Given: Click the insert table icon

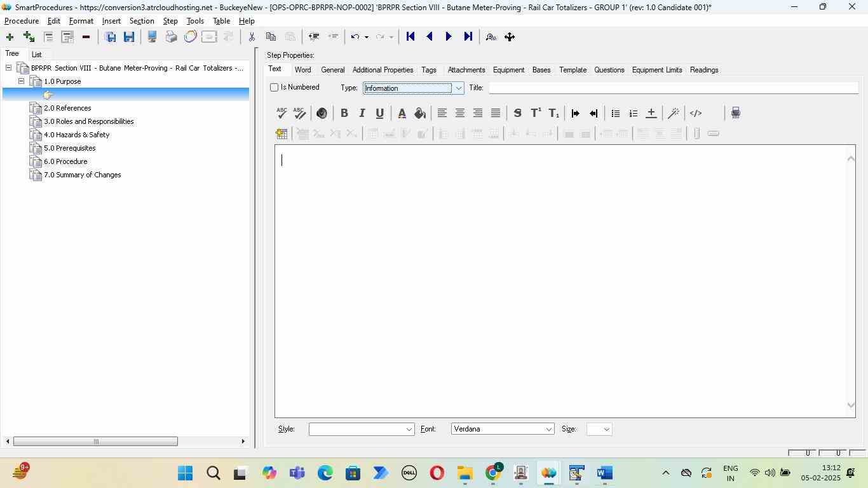Looking at the screenshot, I should pos(281,133).
